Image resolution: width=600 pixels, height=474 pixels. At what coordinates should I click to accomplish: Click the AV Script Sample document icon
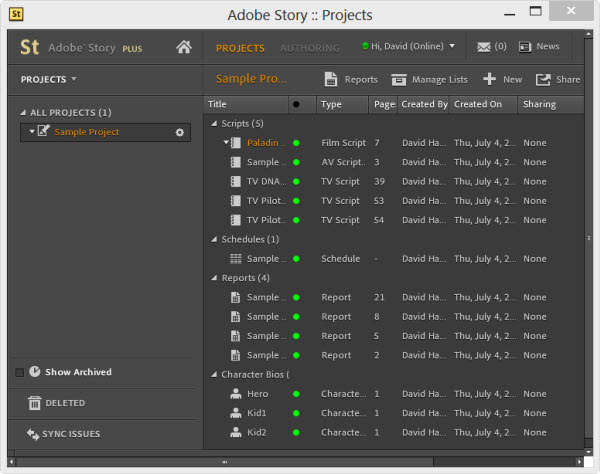[x=236, y=162]
